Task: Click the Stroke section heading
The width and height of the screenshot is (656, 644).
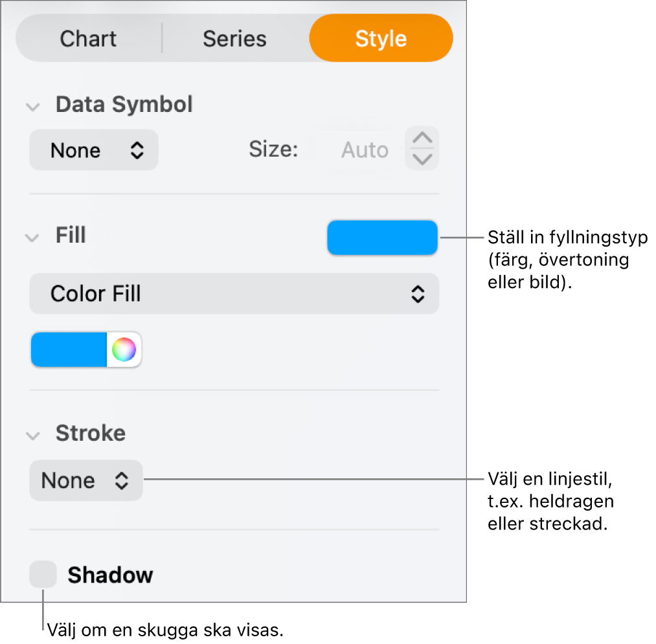Action: click(90, 433)
